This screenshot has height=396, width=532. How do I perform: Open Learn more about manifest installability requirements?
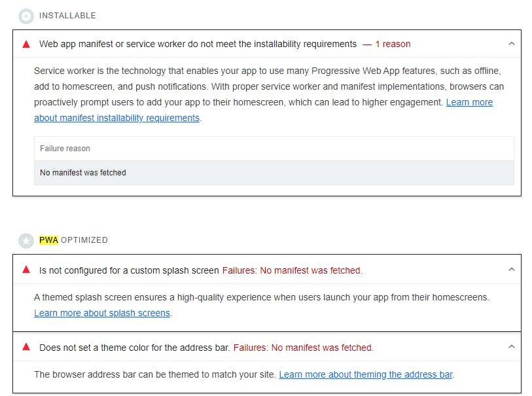[x=117, y=118]
